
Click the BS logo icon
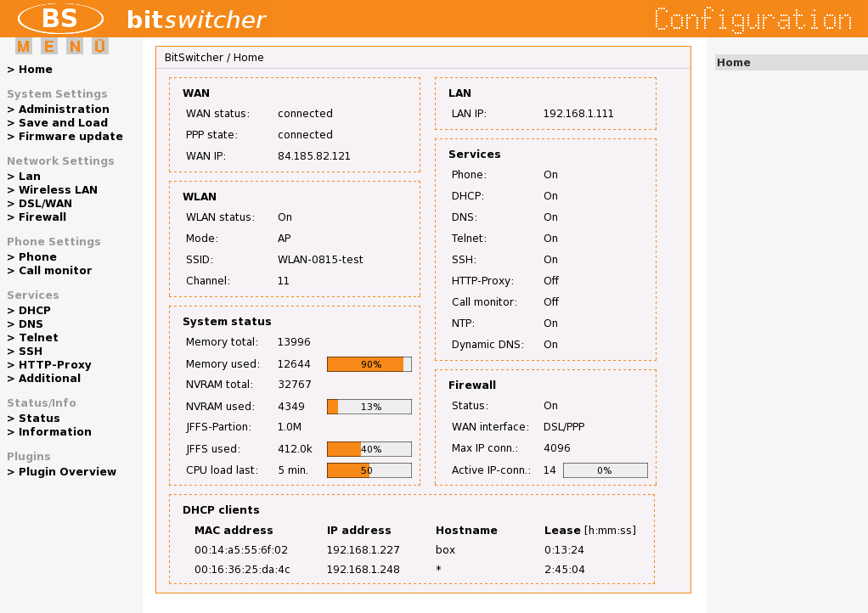point(59,18)
